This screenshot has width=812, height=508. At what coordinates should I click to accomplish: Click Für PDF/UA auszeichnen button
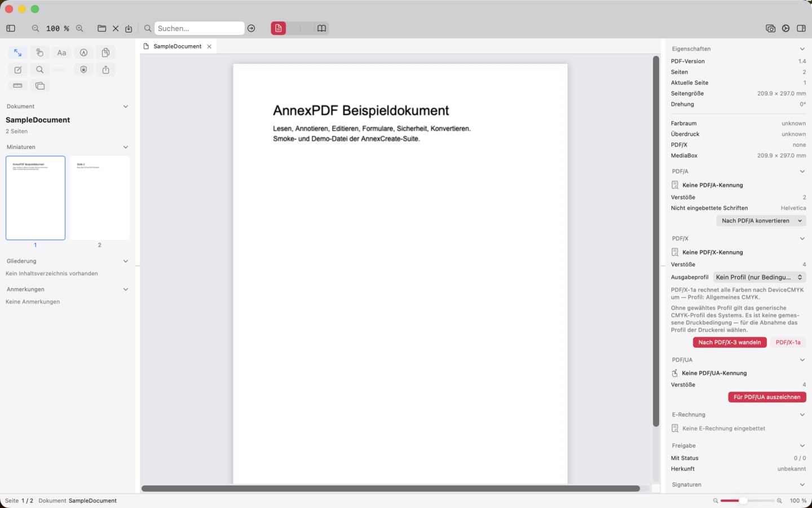pyautogui.click(x=767, y=397)
